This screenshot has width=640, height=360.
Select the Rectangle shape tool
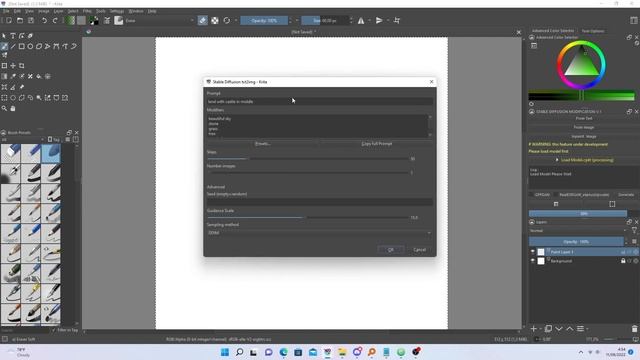tap(22, 47)
